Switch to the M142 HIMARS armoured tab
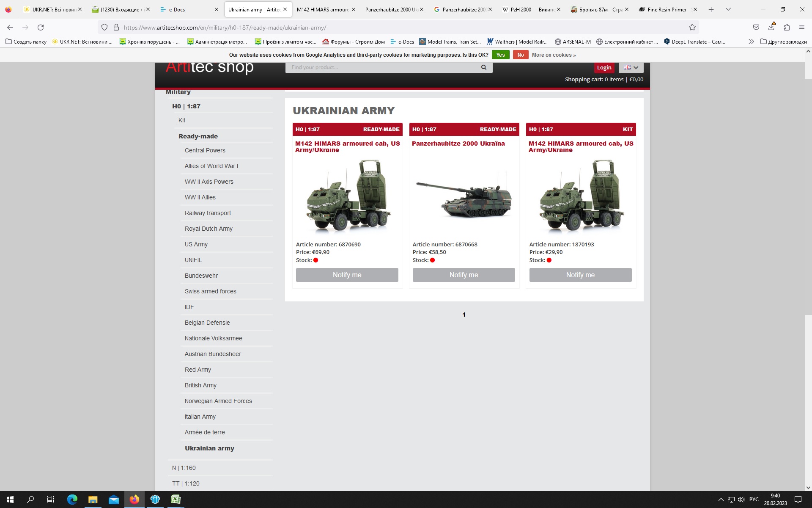This screenshot has height=508, width=812. point(323,9)
